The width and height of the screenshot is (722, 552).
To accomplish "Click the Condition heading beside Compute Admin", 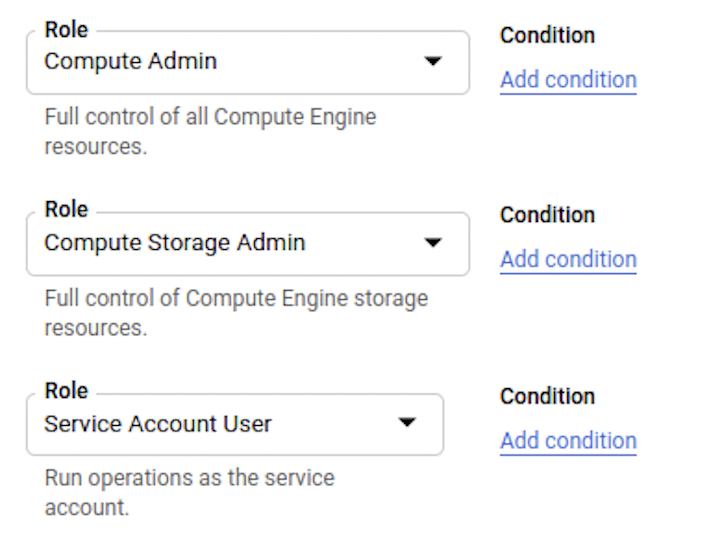I will 547,36.
